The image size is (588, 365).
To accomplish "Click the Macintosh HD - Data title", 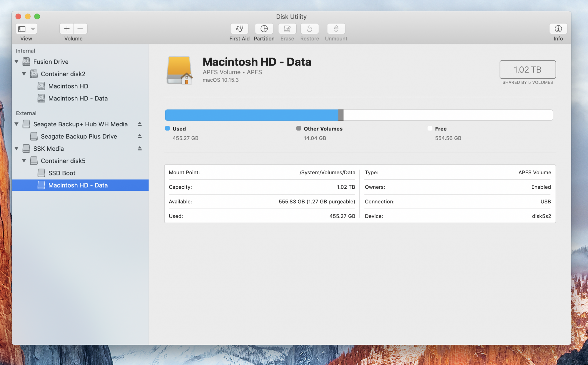I will [257, 62].
